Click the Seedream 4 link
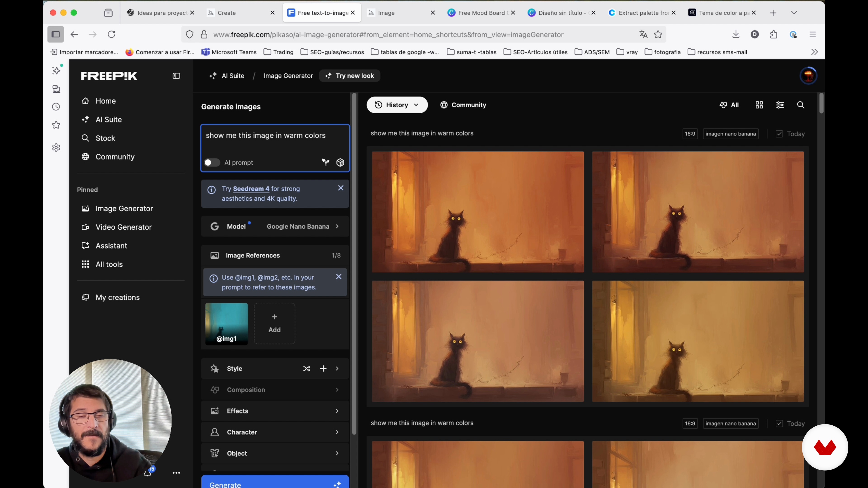 [x=251, y=189]
